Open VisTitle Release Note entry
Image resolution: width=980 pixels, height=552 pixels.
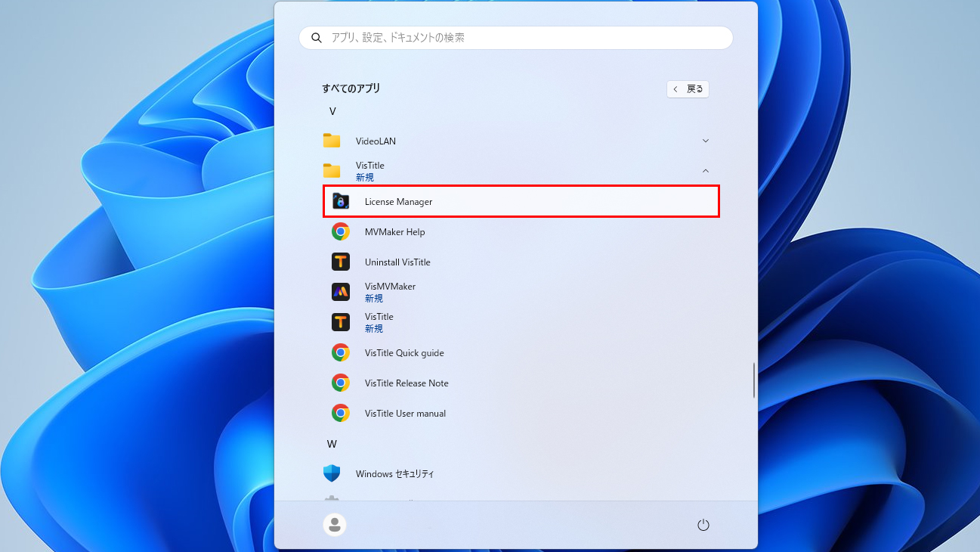(x=407, y=383)
